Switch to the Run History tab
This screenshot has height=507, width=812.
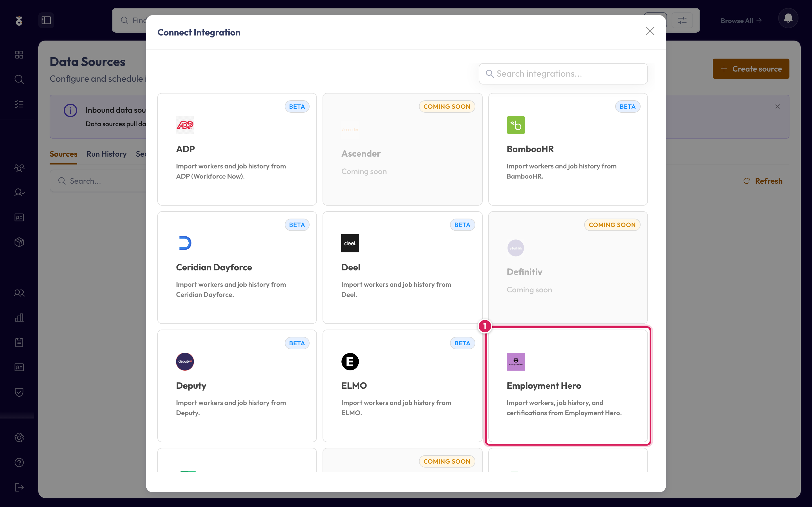(x=106, y=154)
